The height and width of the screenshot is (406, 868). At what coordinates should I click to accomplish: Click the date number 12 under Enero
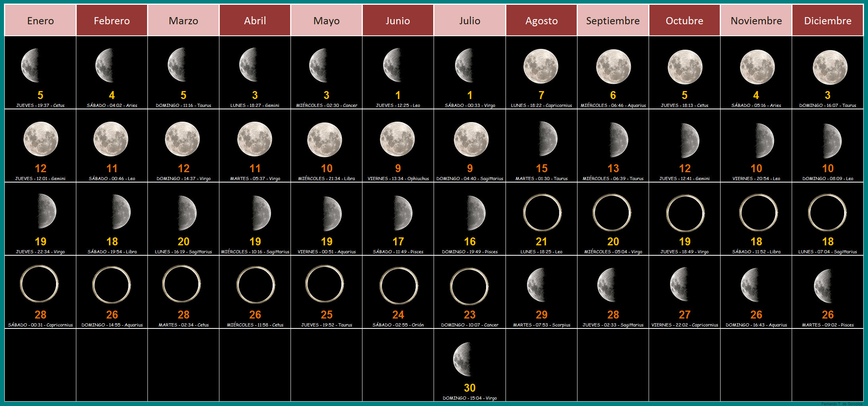pyautogui.click(x=40, y=168)
